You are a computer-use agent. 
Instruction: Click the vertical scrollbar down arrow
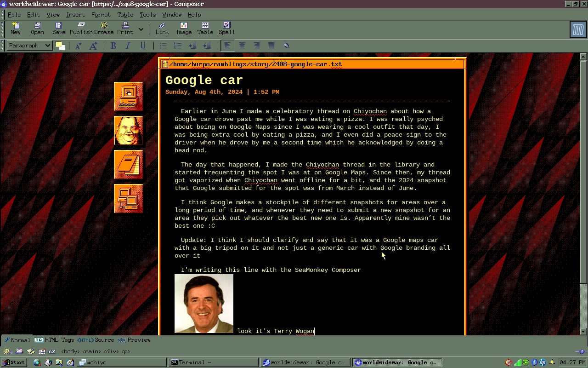pyautogui.click(x=583, y=331)
